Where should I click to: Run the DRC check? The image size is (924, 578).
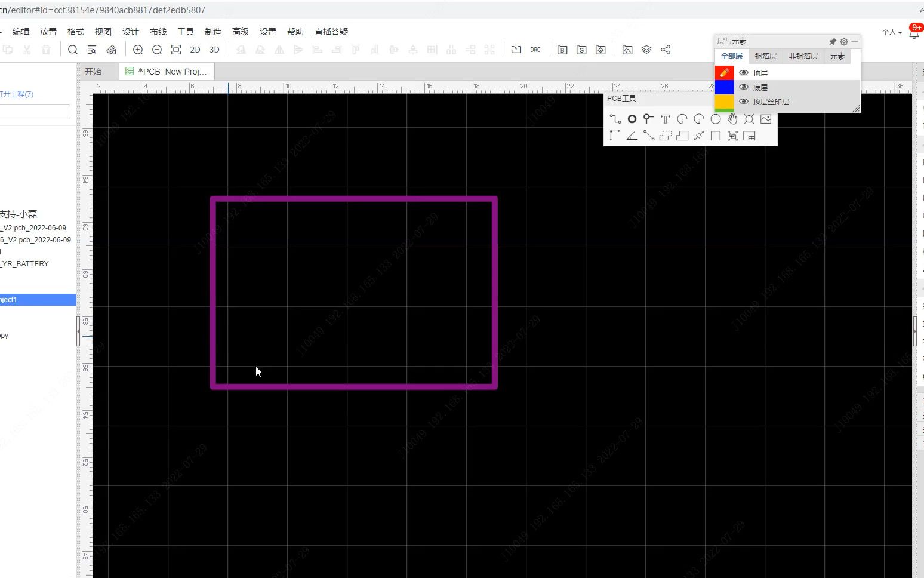[535, 50]
